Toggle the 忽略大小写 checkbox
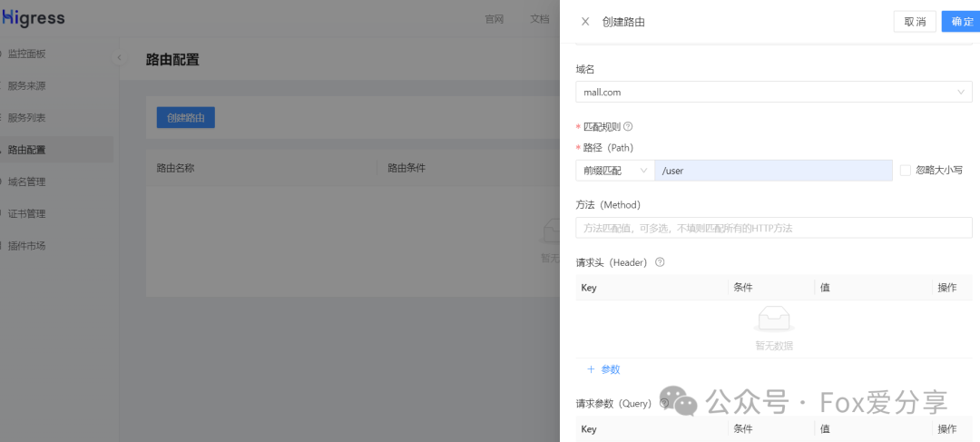Screen dimensions: 980x442 905,170
